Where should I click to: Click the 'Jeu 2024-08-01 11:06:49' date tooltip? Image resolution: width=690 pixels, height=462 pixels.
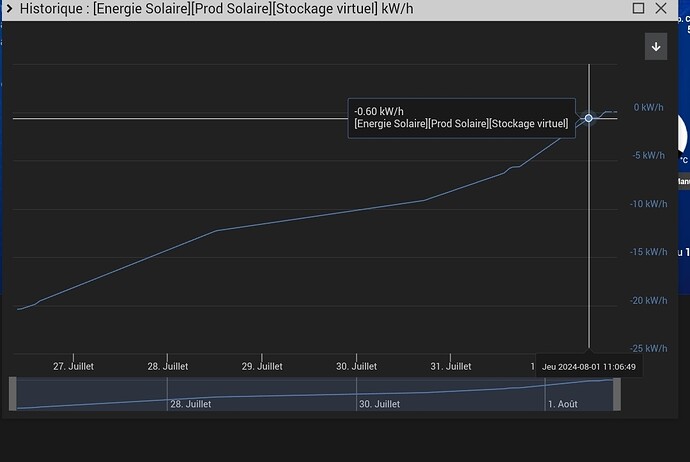click(x=589, y=367)
